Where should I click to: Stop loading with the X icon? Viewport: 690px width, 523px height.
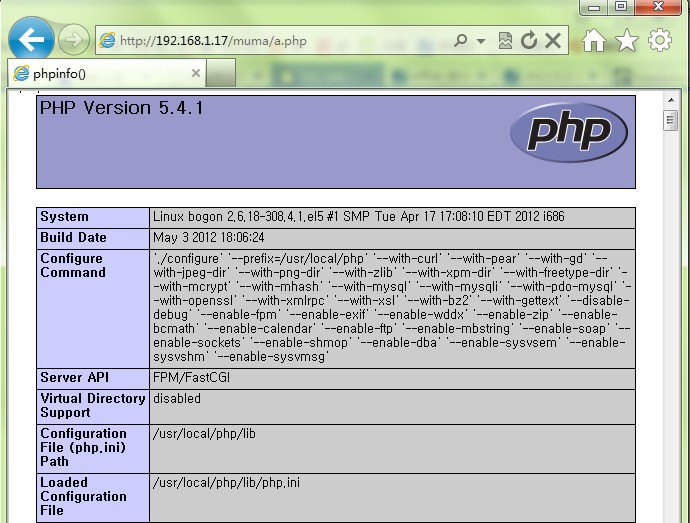[553, 41]
